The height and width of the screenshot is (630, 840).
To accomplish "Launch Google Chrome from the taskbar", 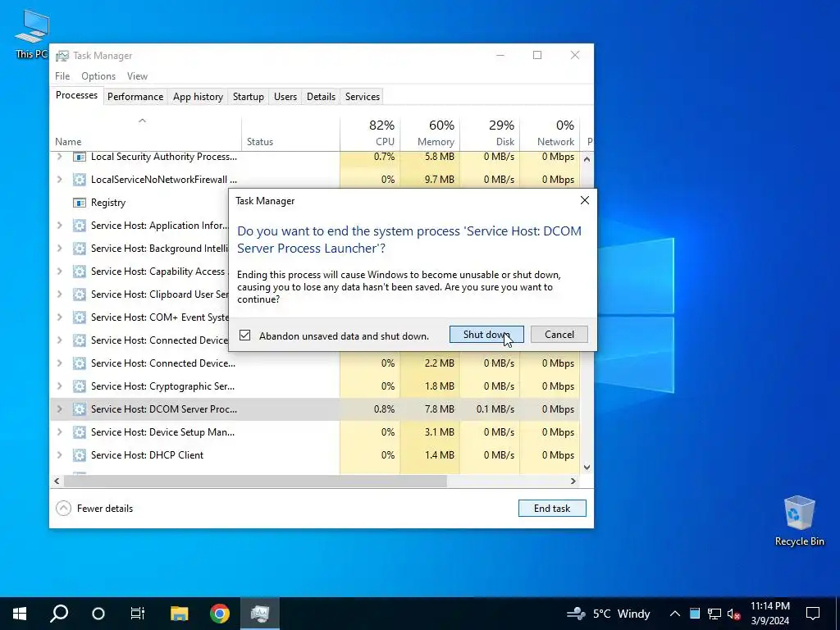I will (x=220, y=614).
